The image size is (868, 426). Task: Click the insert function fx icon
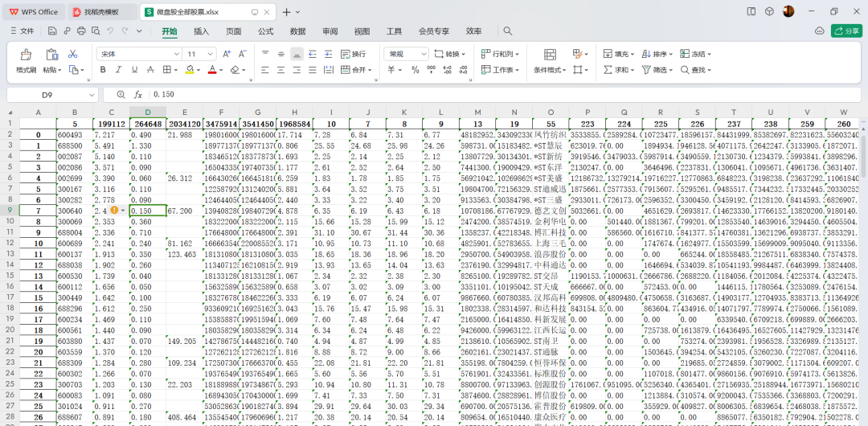(x=138, y=95)
